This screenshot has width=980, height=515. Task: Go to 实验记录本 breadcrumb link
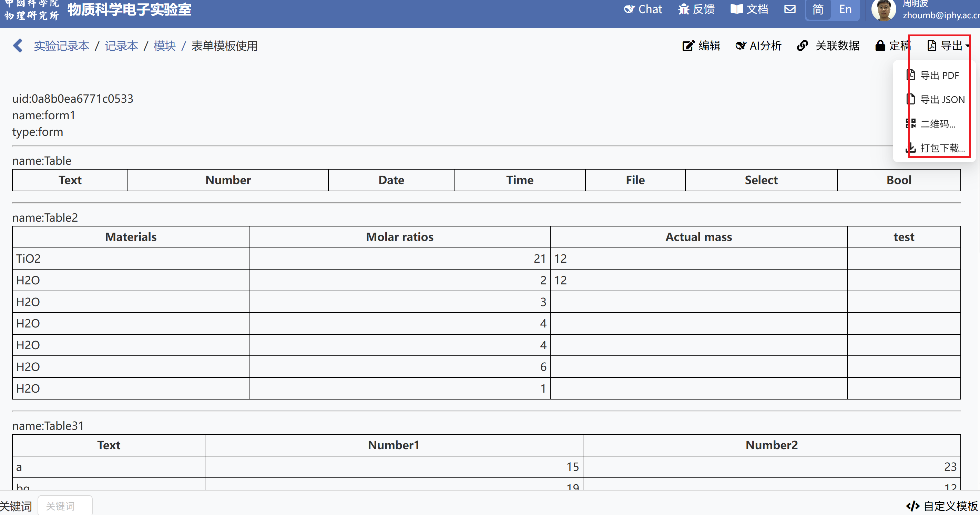pyautogui.click(x=61, y=46)
